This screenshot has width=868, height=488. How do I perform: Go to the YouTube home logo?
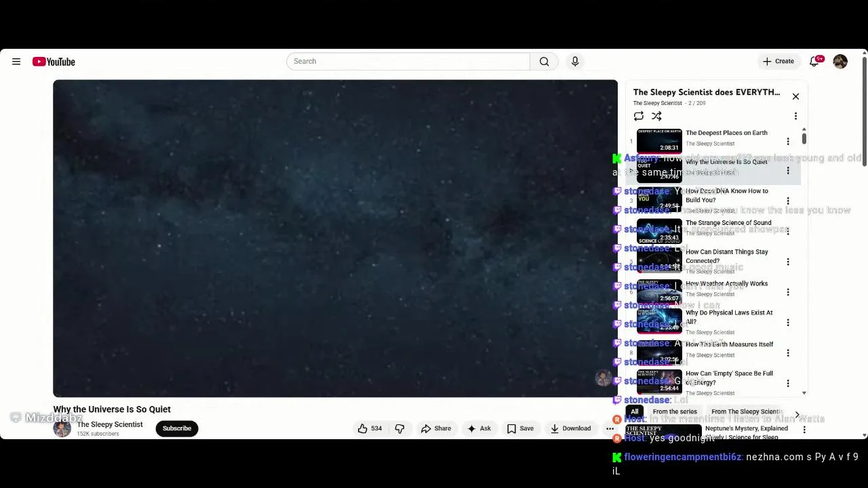54,62
